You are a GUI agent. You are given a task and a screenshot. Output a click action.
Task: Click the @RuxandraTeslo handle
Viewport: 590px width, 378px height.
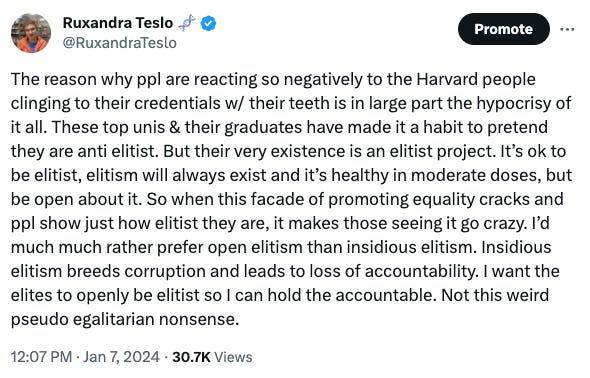(x=119, y=43)
